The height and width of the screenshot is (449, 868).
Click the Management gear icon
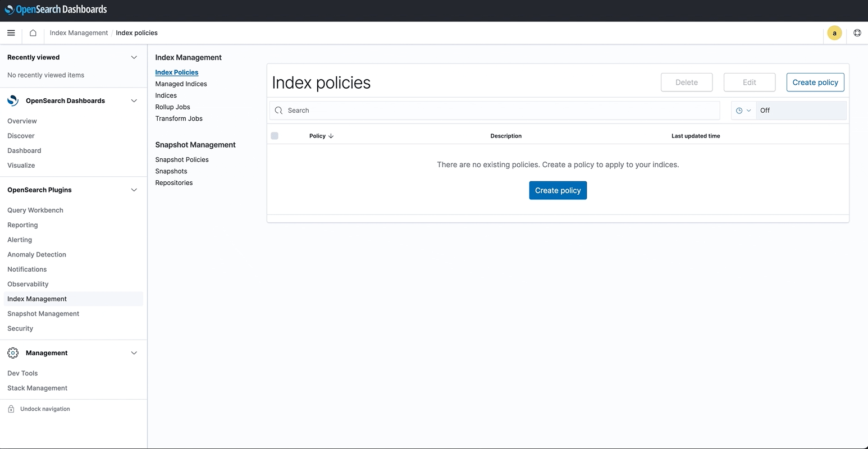(x=13, y=353)
